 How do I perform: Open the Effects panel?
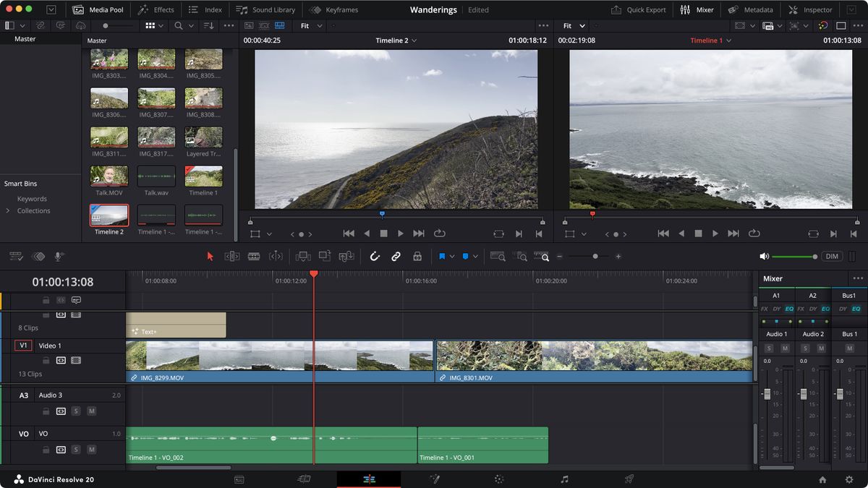click(x=156, y=9)
